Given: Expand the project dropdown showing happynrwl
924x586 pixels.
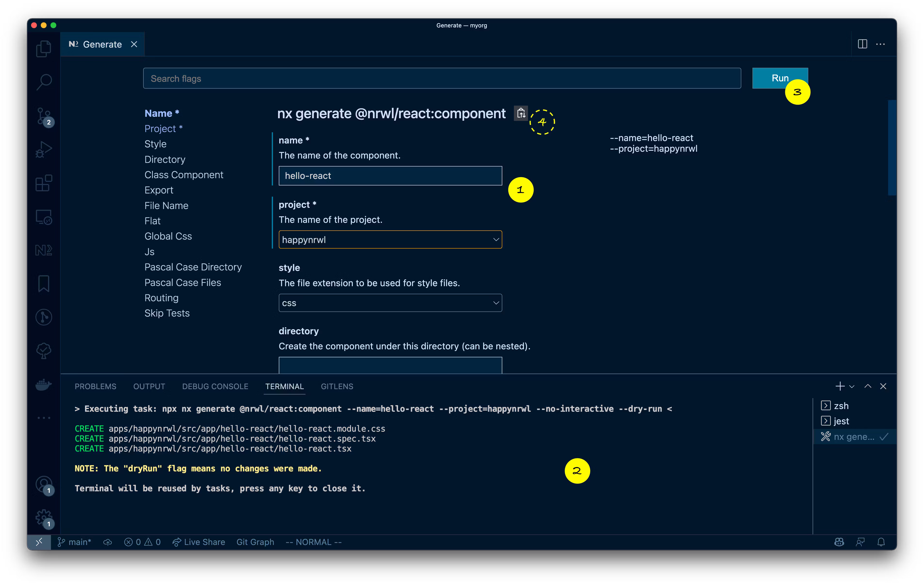Looking at the screenshot, I should click(x=390, y=240).
